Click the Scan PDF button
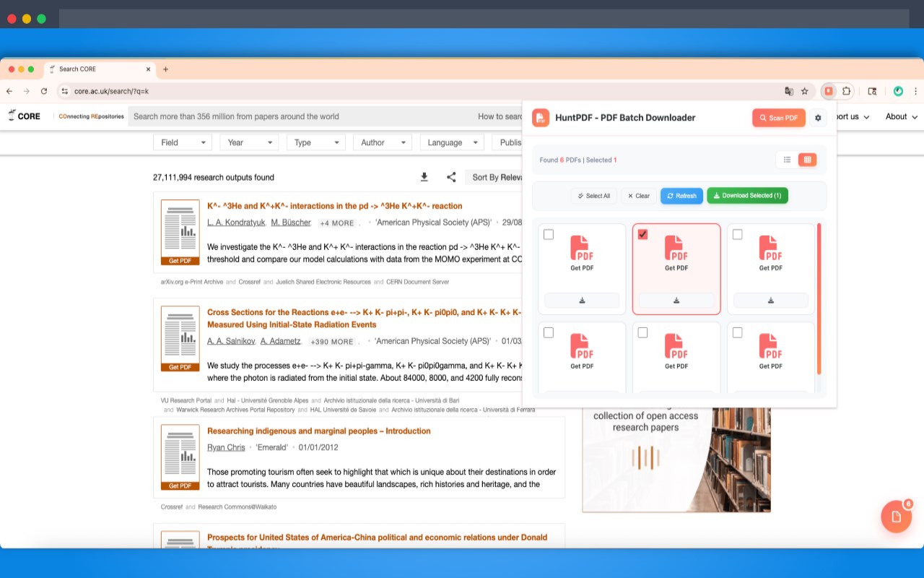The height and width of the screenshot is (578, 924). pos(779,118)
